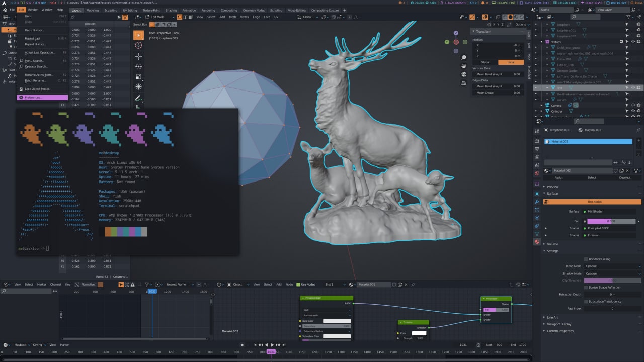The image size is (644, 362).
Task: Select the Scale tool
Action: coord(138,76)
